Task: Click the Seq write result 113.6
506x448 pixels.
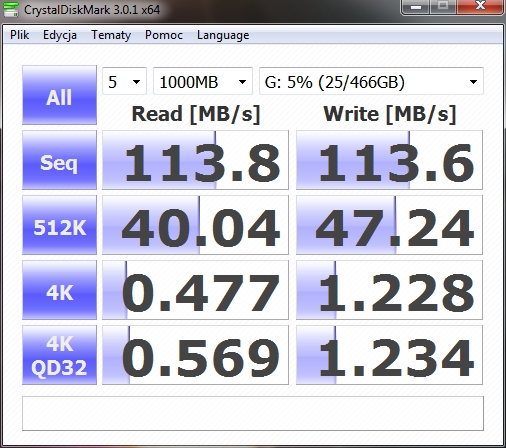Action: tap(389, 160)
